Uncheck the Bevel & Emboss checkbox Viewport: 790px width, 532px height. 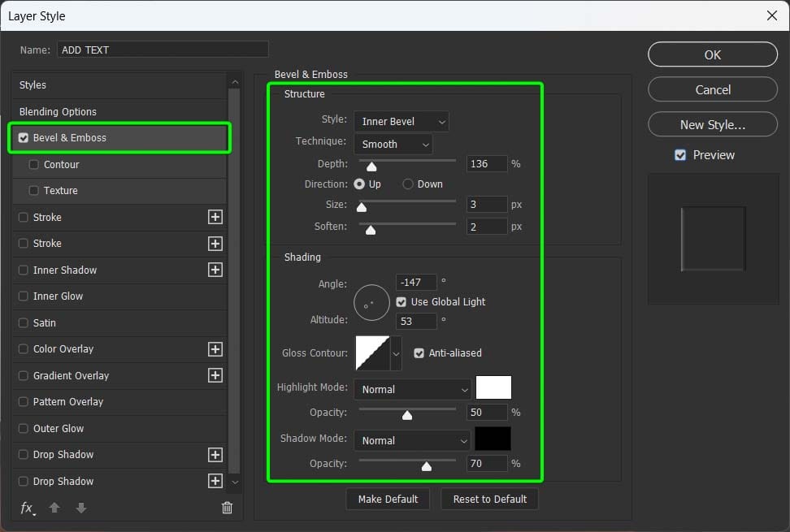tap(24, 138)
